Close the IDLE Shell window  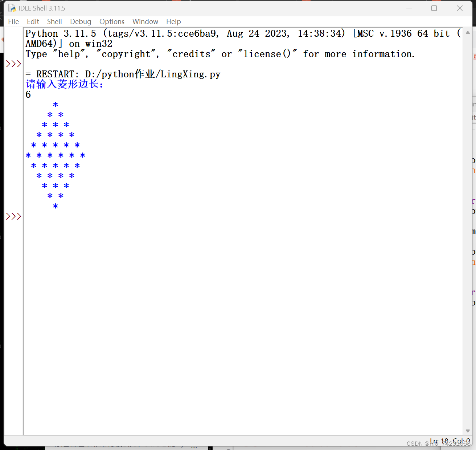coord(460,8)
